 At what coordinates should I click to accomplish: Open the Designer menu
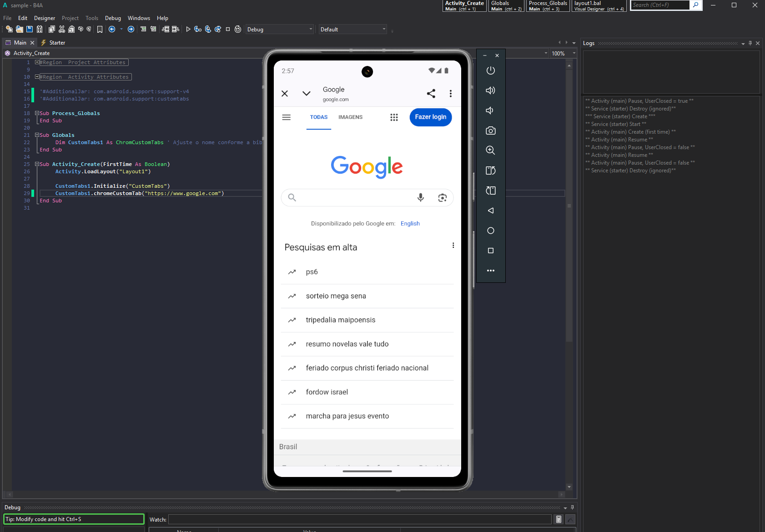tap(45, 18)
